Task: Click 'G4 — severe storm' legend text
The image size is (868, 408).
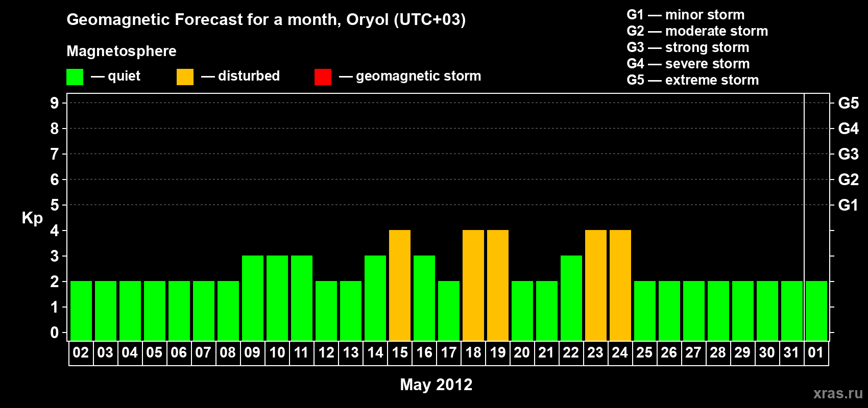Action: (688, 64)
